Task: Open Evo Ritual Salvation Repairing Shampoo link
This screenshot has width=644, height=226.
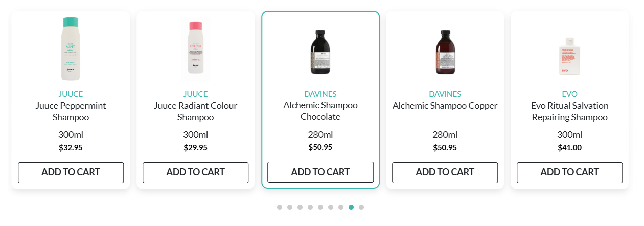Action: tap(569, 111)
